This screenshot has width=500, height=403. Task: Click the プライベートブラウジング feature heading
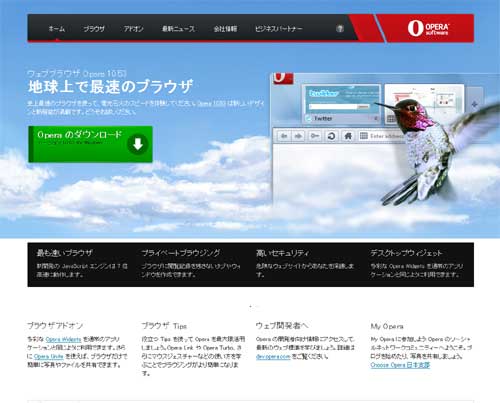coord(181,253)
